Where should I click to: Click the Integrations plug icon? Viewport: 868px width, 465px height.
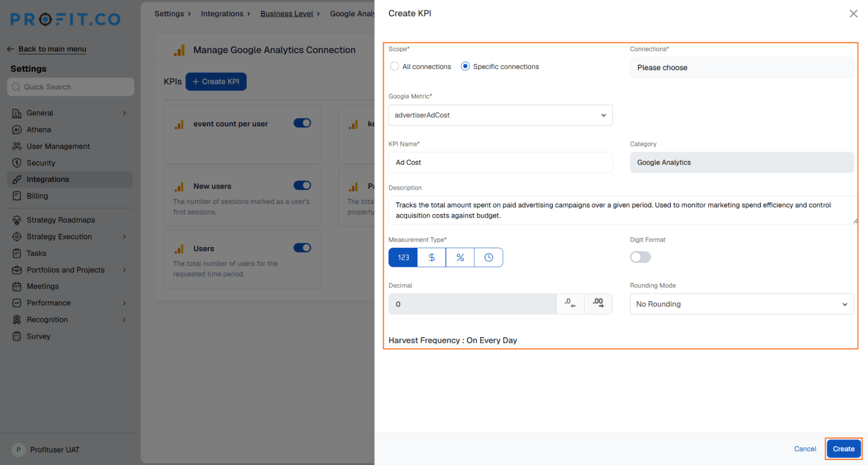click(x=17, y=179)
